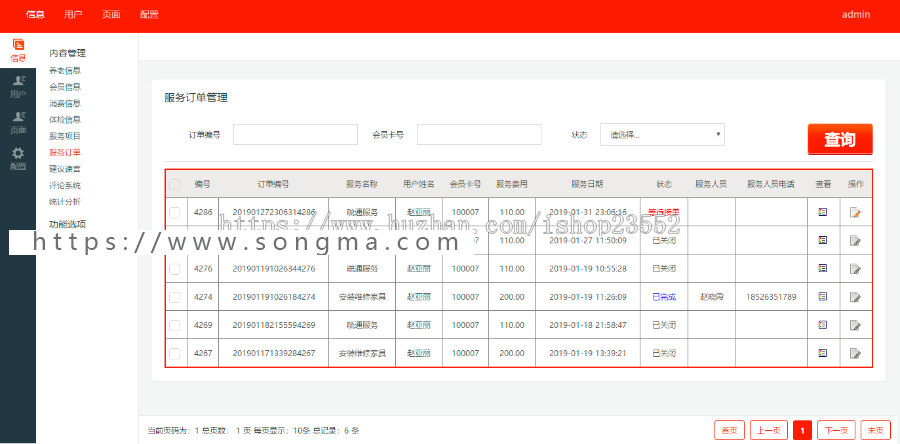Open 评论系统 in the content menu
900x444 pixels.
(x=65, y=185)
